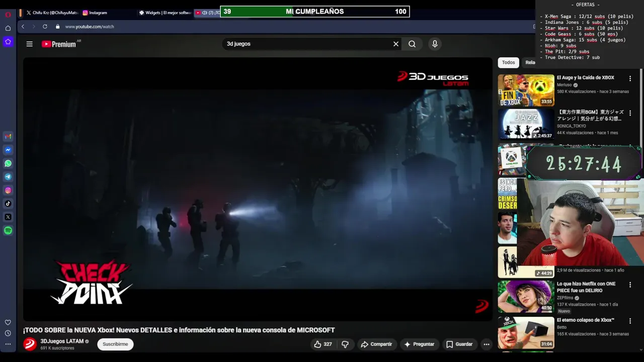Click the 'Compartir' share button
The image size is (644, 362).
pos(376,344)
